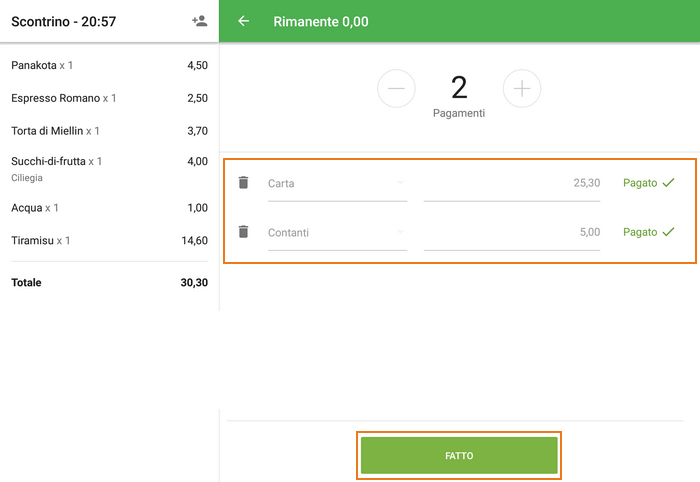Delete the Contanti payment row
The height and width of the screenshot is (482, 700).
pyautogui.click(x=243, y=232)
